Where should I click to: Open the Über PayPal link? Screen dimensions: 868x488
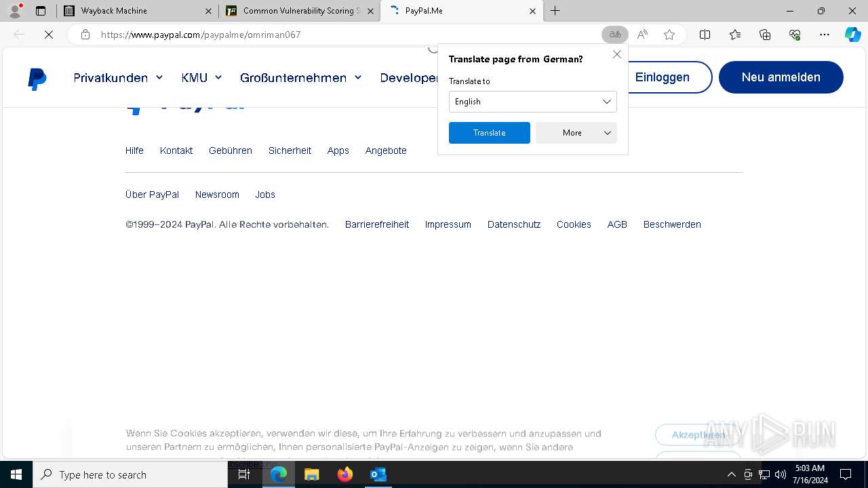(152, 195)
